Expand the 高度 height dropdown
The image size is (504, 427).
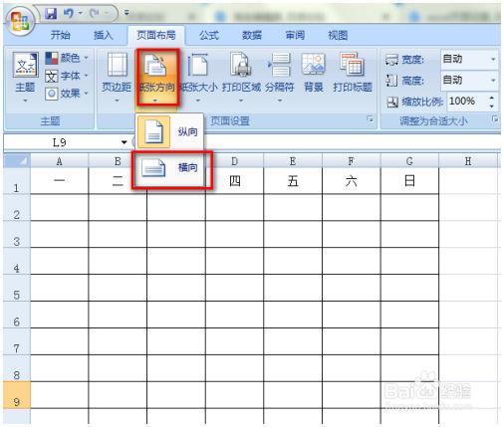pos(493,80)
